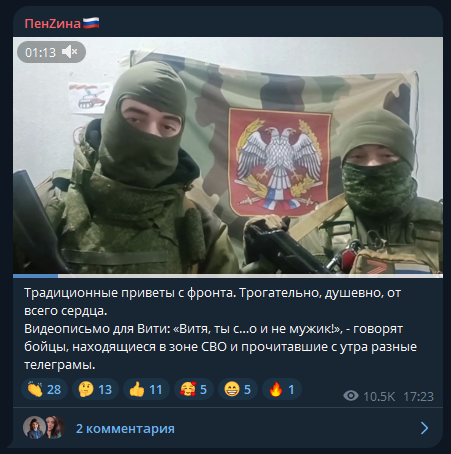Click the first commenter avatar
The height and width of the screenshot is (454, 451).
pos(34,427)
